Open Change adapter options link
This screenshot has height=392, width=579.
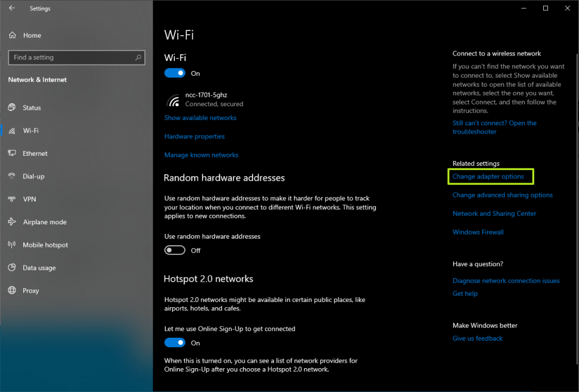[488, 177]
